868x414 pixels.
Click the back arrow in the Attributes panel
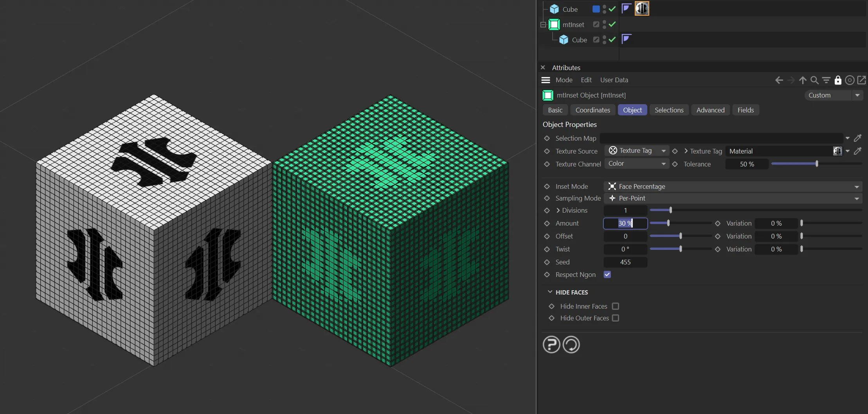[x=779, y=80]
